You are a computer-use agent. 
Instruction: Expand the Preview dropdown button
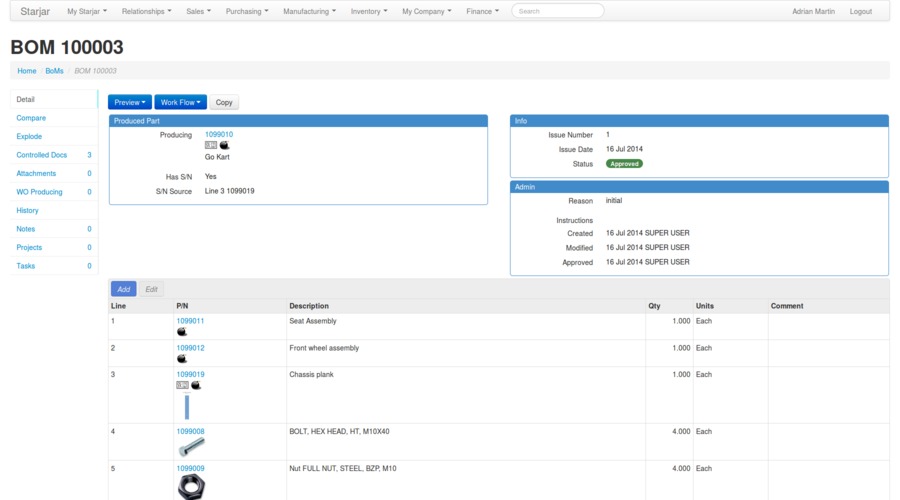[x=130, y=102]
